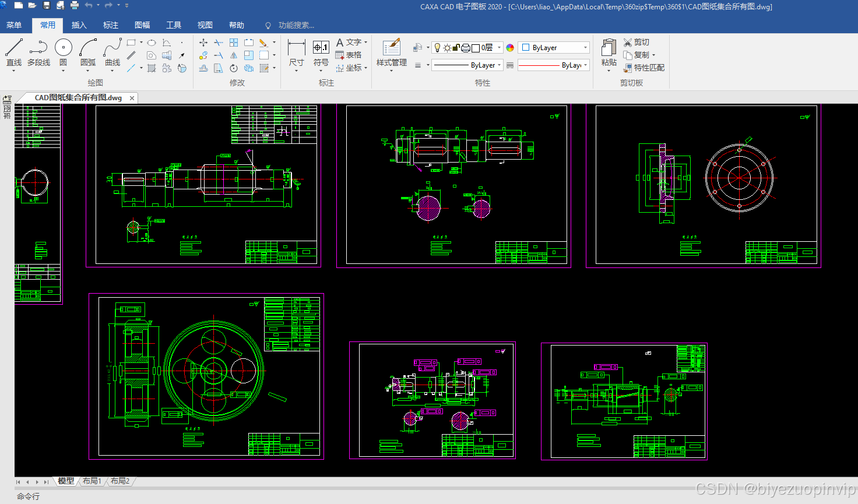Toggle layer 0 sun freeze state
The height and width of the screenshot is (504, 858).
446,48
